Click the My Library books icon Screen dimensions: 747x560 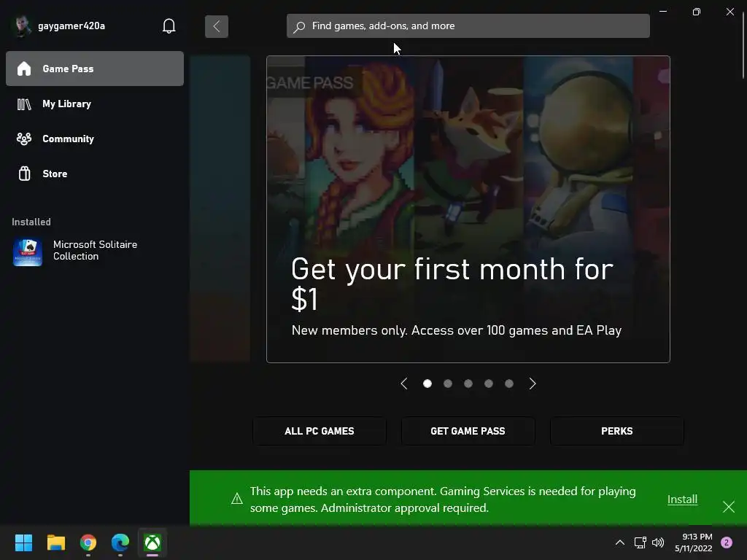click(24, 104)
